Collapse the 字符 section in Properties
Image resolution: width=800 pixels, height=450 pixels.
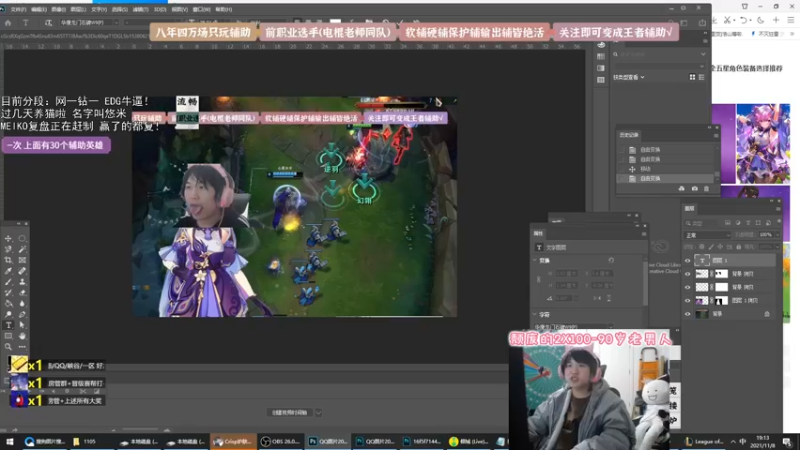535,315
